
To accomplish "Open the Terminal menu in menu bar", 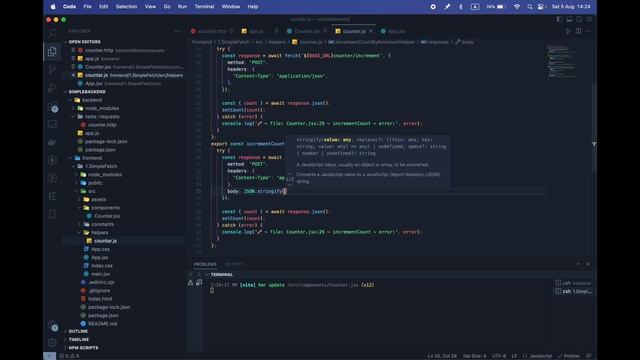I will 204,7.
